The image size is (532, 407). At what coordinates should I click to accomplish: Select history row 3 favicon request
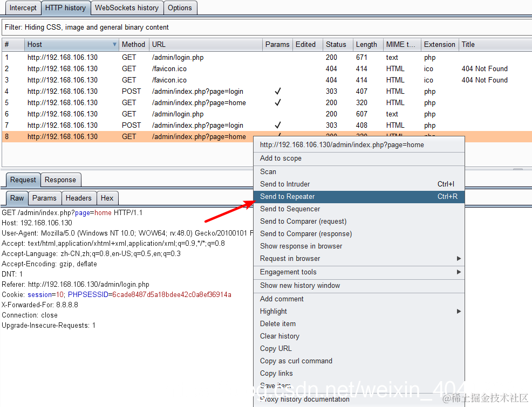pos(267,80)
